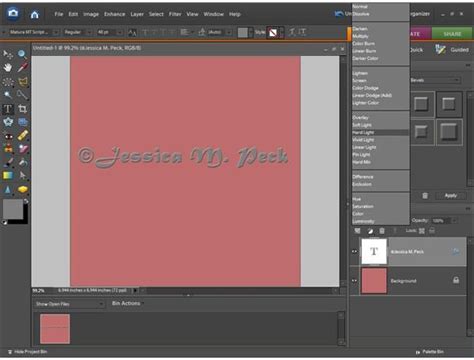474x360 pixels.
Task: Select the Crop tool
Action: (22, 109)
